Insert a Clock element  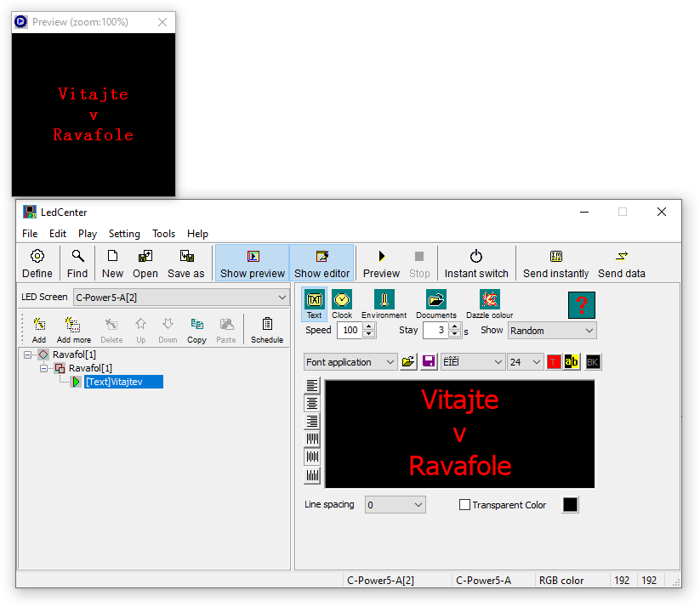click(342, 304)
